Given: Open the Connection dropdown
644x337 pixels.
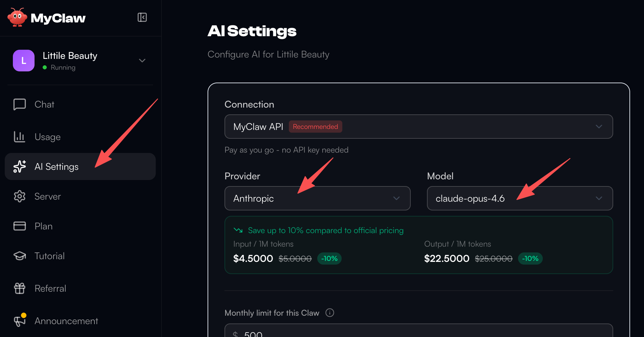Looking at the screenshot, I should [418, 127].
